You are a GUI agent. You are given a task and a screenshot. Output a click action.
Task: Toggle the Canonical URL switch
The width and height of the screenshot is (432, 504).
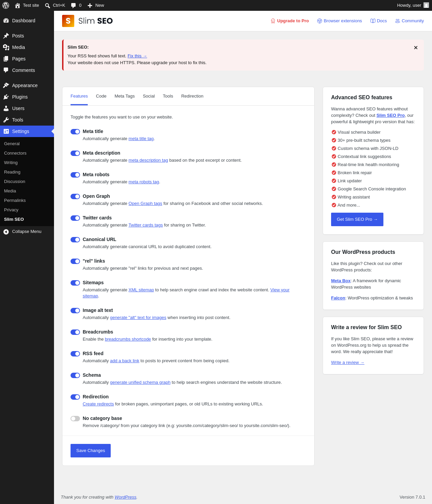75,240
